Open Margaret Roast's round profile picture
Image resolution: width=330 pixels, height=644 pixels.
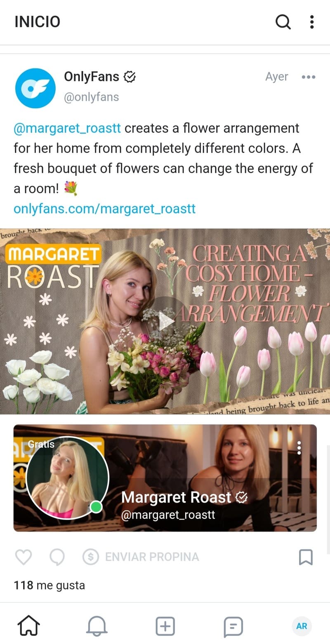(67, 478)
